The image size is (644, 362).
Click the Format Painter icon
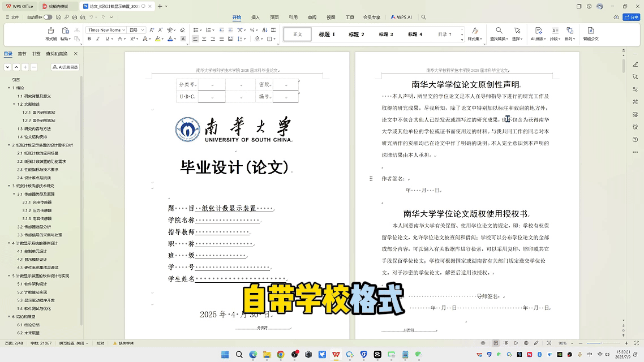tap(51, 33)
